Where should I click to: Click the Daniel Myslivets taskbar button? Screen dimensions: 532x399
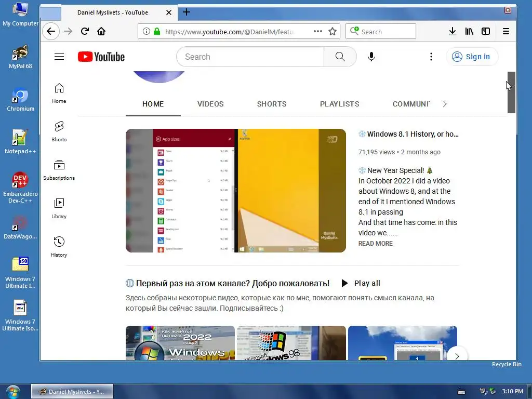coord(72,392)
